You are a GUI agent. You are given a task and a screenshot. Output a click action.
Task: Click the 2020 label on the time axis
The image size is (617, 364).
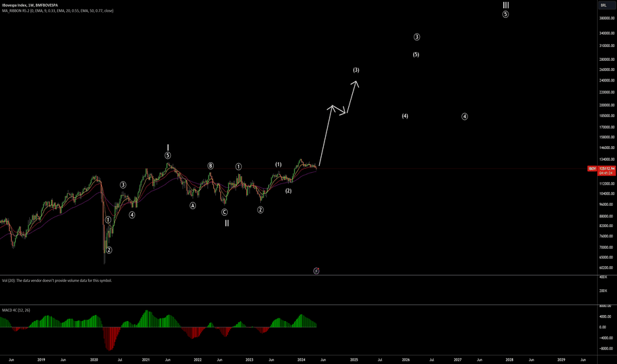coord(94,359)
